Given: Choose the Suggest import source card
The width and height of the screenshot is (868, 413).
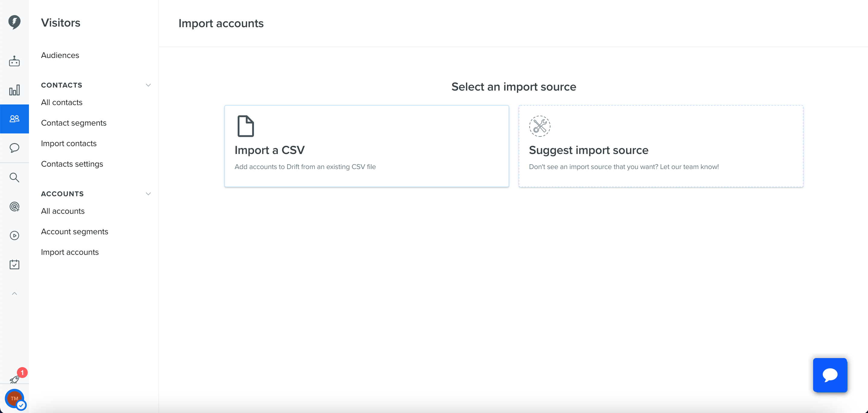Looking at the screenshot, I should pos(661,146).
